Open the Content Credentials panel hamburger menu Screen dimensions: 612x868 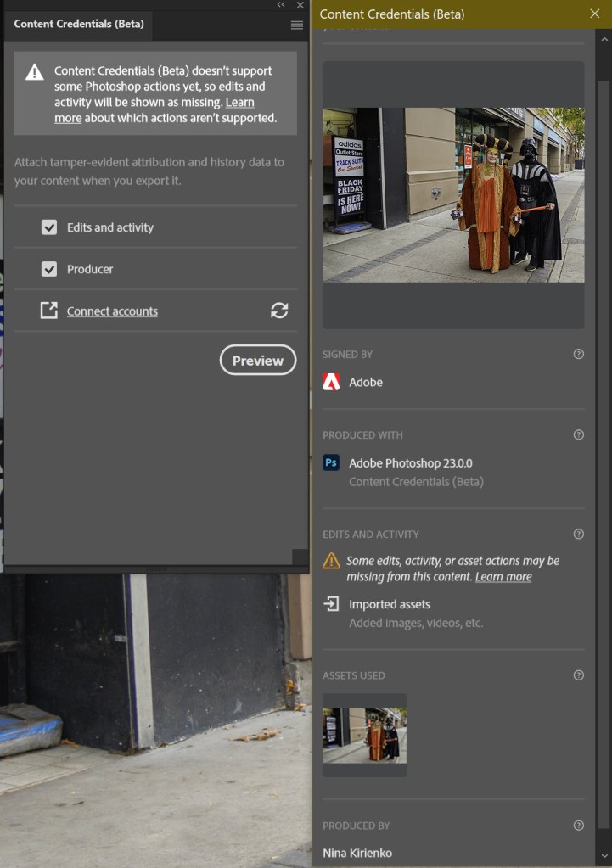296,25
